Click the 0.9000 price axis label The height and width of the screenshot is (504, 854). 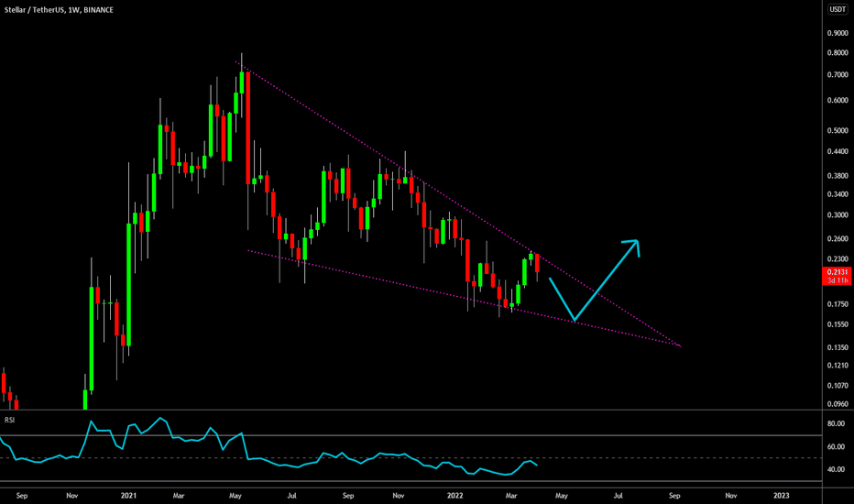838,33
